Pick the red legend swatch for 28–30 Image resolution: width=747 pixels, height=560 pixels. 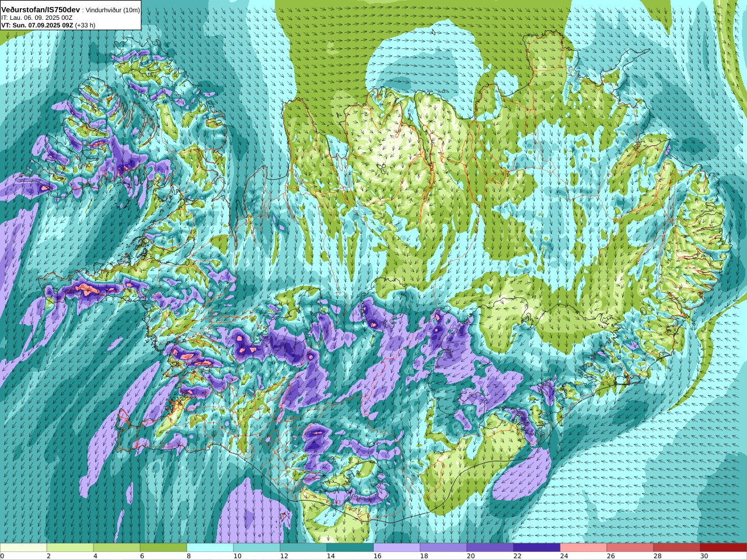click(x=677, y=548)
